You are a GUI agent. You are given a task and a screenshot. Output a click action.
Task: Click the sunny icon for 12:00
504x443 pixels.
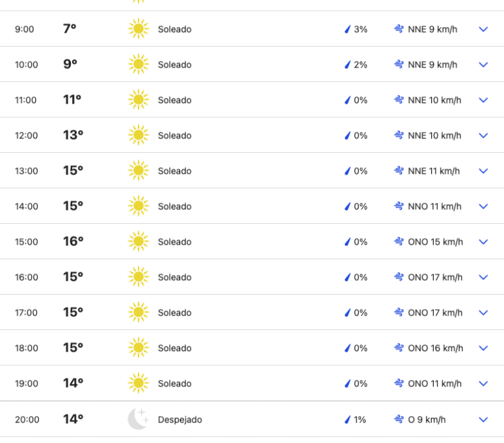[138, 135]
